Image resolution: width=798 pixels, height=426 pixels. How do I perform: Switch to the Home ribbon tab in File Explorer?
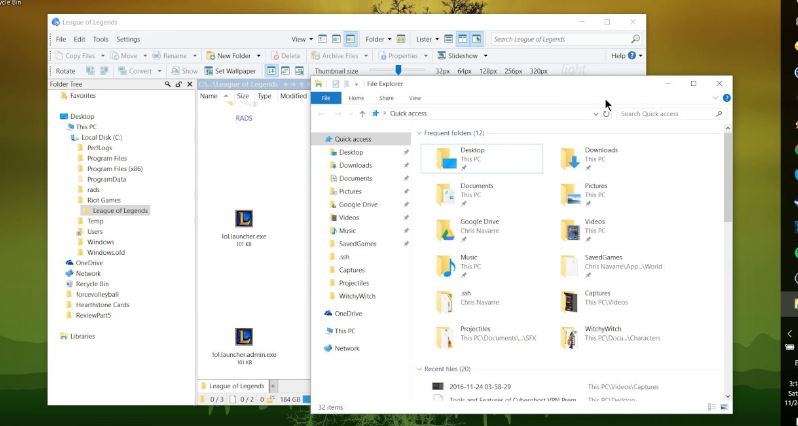[356, 98]
